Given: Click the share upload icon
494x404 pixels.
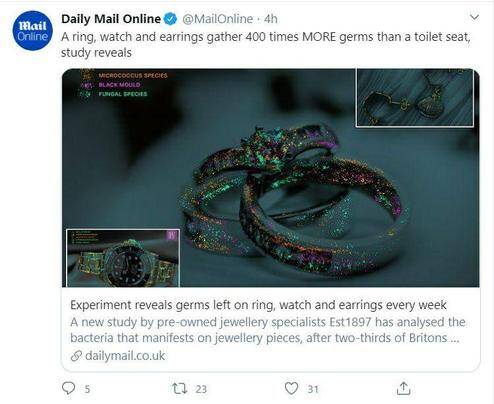Looking at the screenshot, I should tap(403, 388).
